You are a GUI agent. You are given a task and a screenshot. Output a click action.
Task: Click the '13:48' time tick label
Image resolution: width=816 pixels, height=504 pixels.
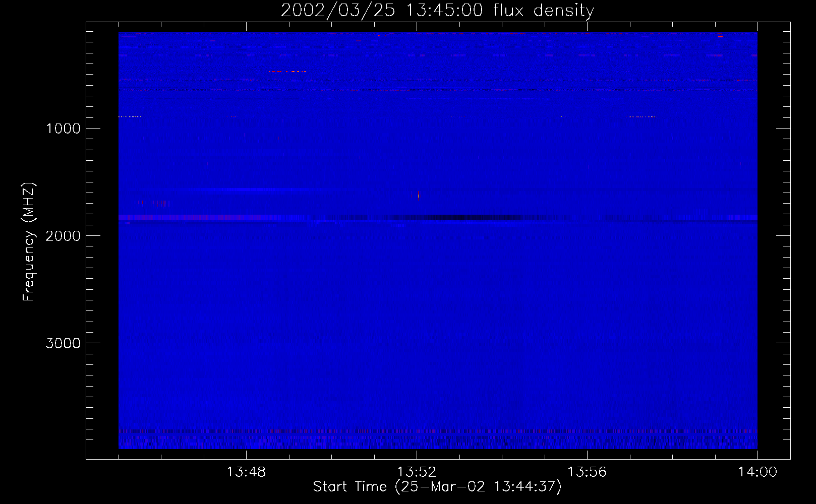246,472
